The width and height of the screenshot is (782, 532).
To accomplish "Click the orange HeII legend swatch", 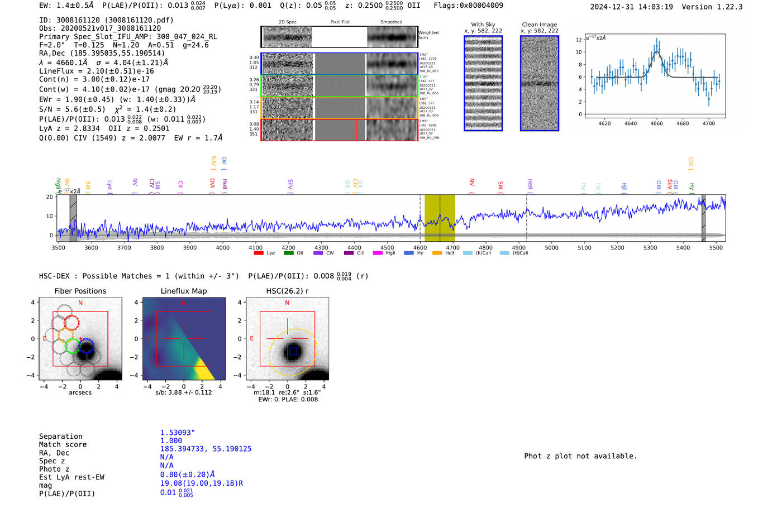I will click(x=437, y=253).
